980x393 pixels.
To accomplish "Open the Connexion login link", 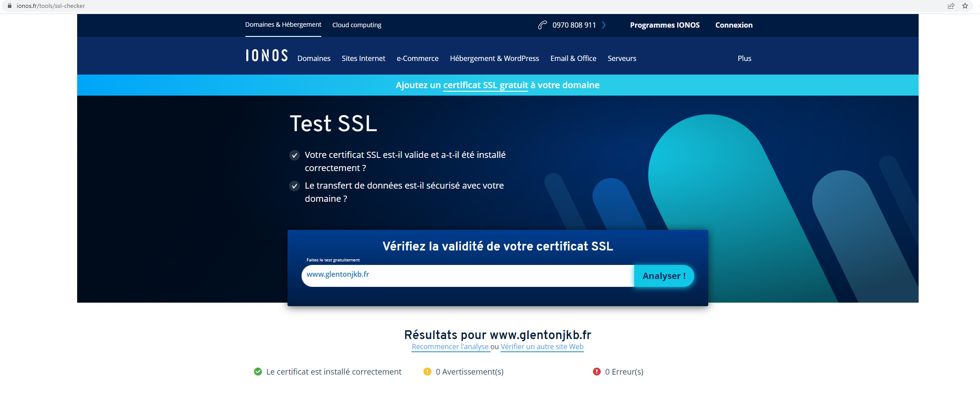I will point(734,25).
